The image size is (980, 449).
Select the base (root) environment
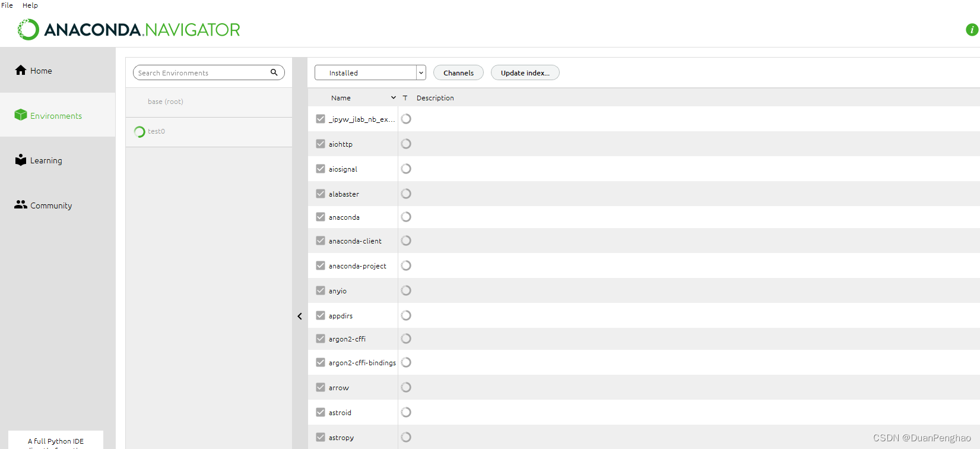[209, 102]
